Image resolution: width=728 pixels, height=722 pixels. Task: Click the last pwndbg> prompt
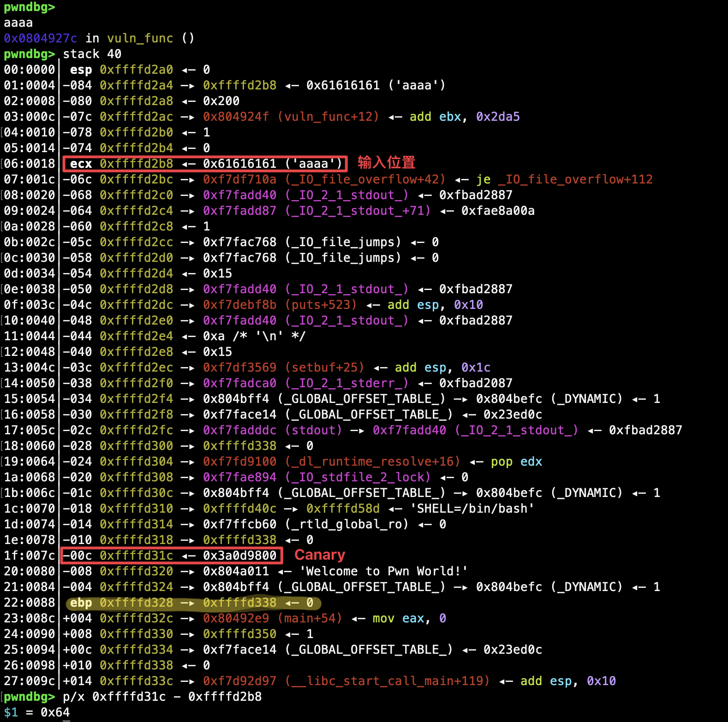[30, 697]
